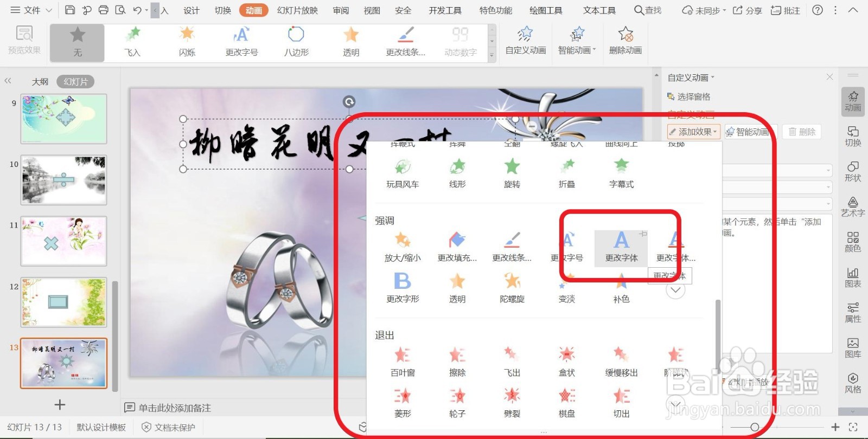
Task: Apply 擦除 exit effect
Action: (x=457, y=362)
